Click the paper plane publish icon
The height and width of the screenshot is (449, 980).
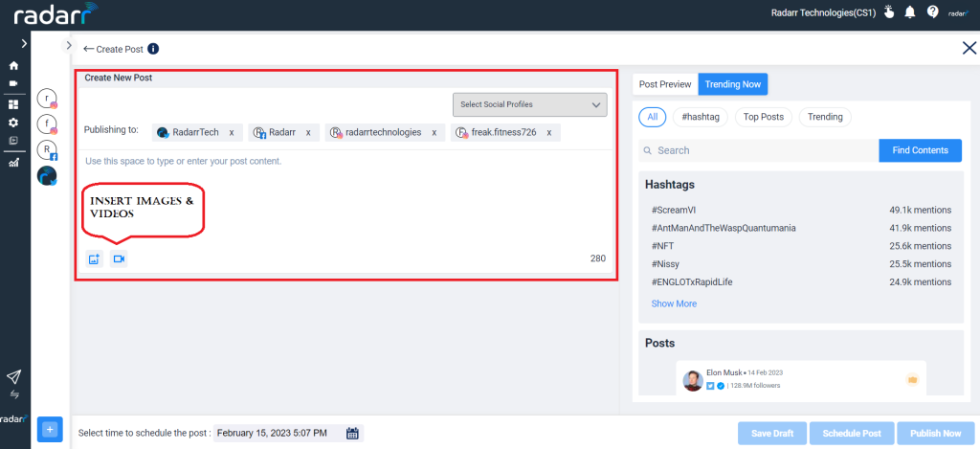click(x=13, y=376)
